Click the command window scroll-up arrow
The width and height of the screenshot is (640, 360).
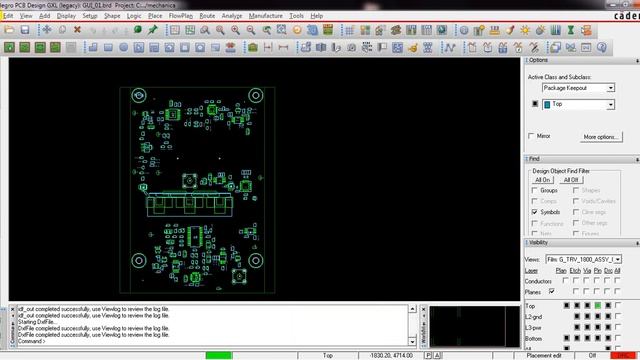coord(412,309)
